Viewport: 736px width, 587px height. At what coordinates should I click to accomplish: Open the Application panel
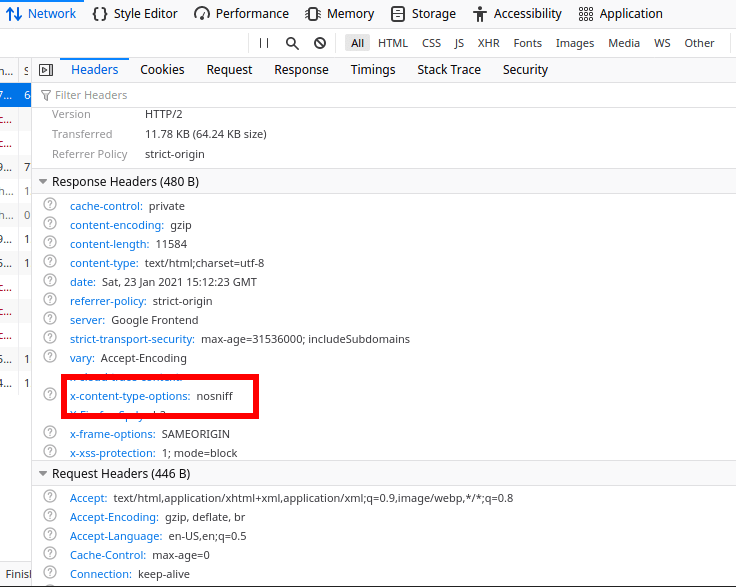point(620,14)
